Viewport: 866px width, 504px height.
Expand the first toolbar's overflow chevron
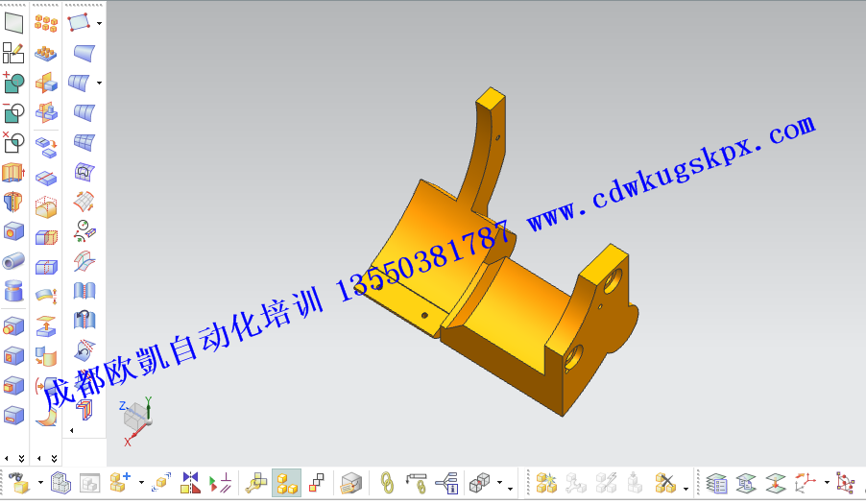click(x=21, y=458)
